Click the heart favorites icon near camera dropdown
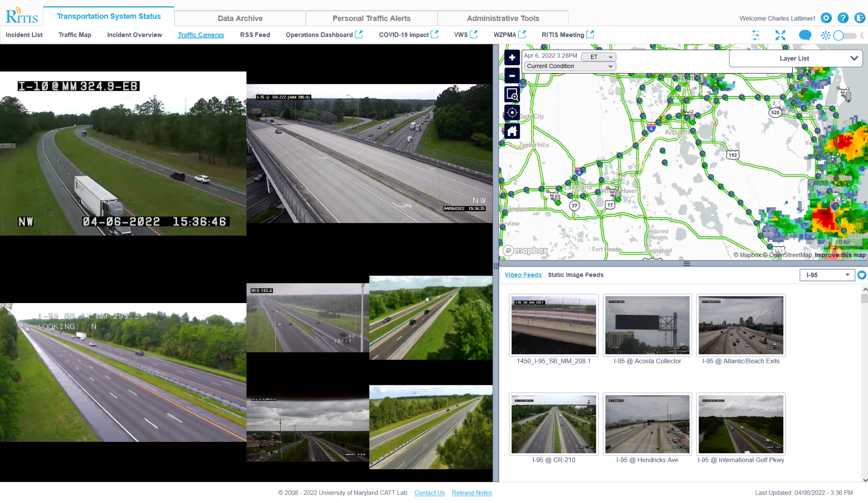 coord(862,275)
